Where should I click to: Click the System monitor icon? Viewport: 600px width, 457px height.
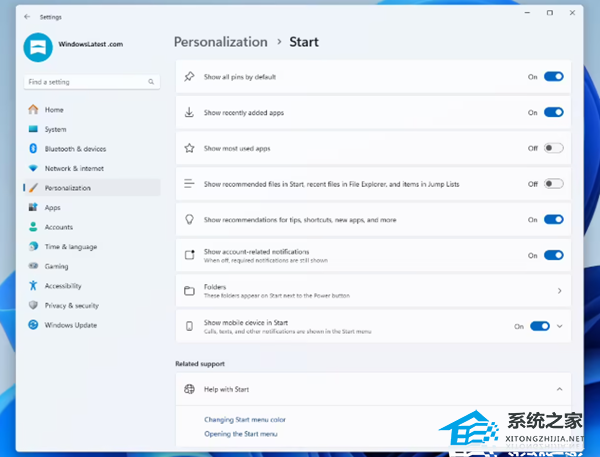point(33,129)
